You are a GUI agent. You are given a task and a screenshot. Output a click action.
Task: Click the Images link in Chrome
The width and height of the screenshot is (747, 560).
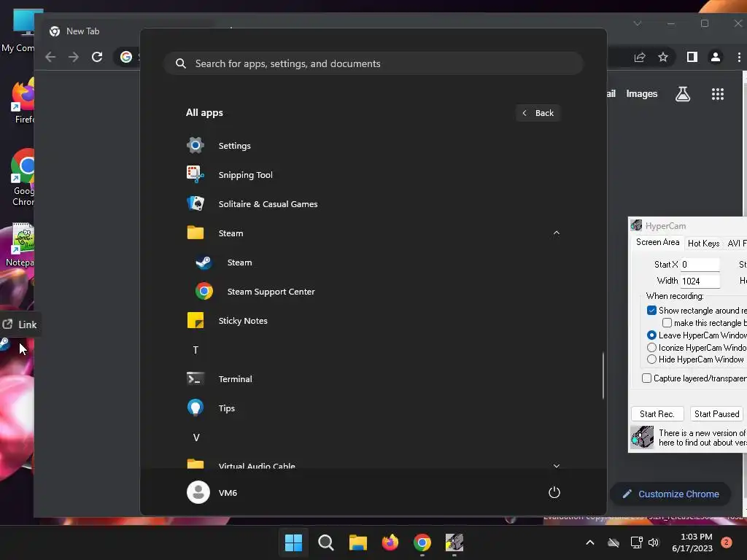(642, 94)
